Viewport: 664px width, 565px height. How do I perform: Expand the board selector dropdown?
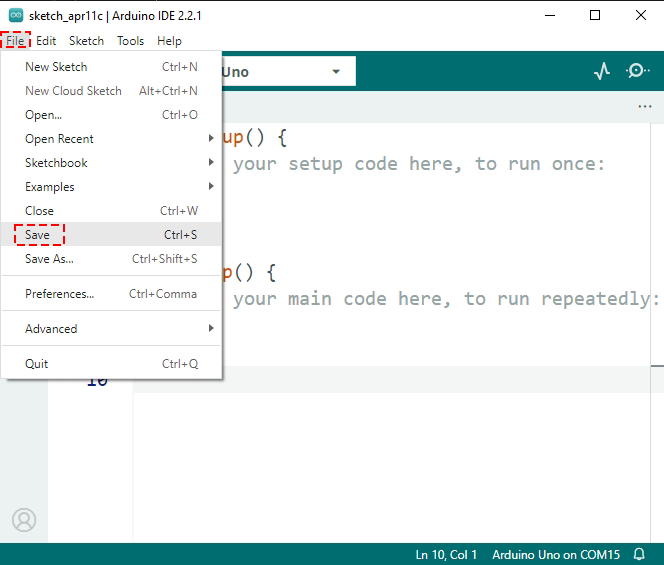coord(336,72)
